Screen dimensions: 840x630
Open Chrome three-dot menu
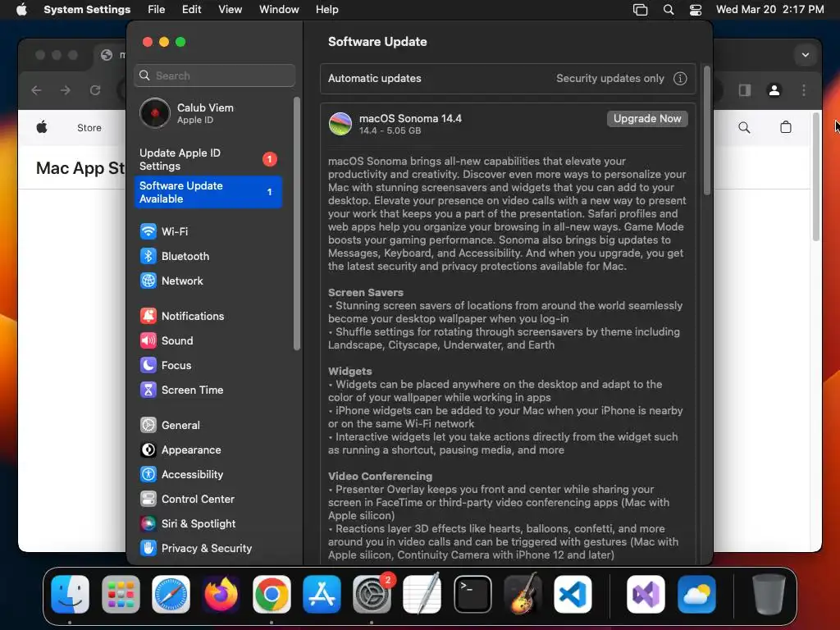tap(804, 90)
